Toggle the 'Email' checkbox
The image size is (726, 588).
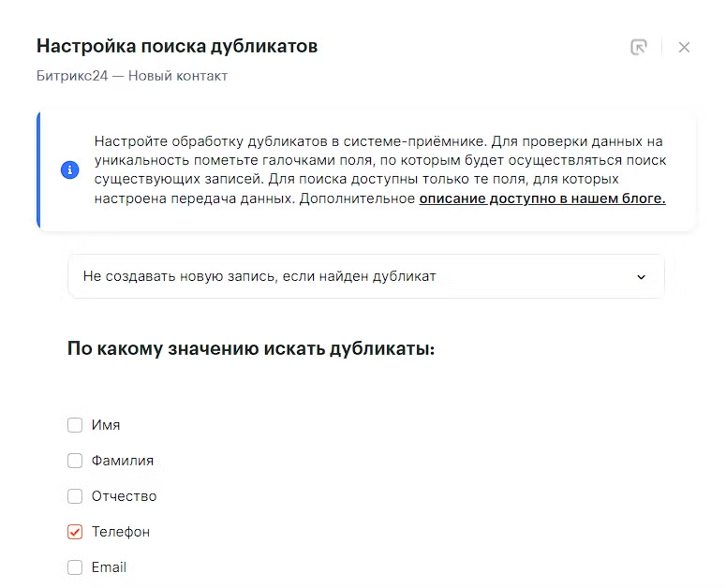(x=75, y=567)
